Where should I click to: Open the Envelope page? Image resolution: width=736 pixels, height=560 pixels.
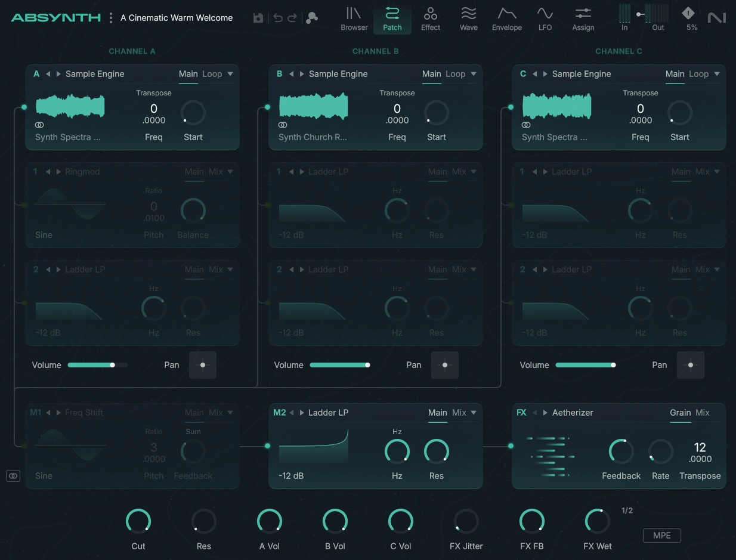pyautogui.click(x=507, y=18)
